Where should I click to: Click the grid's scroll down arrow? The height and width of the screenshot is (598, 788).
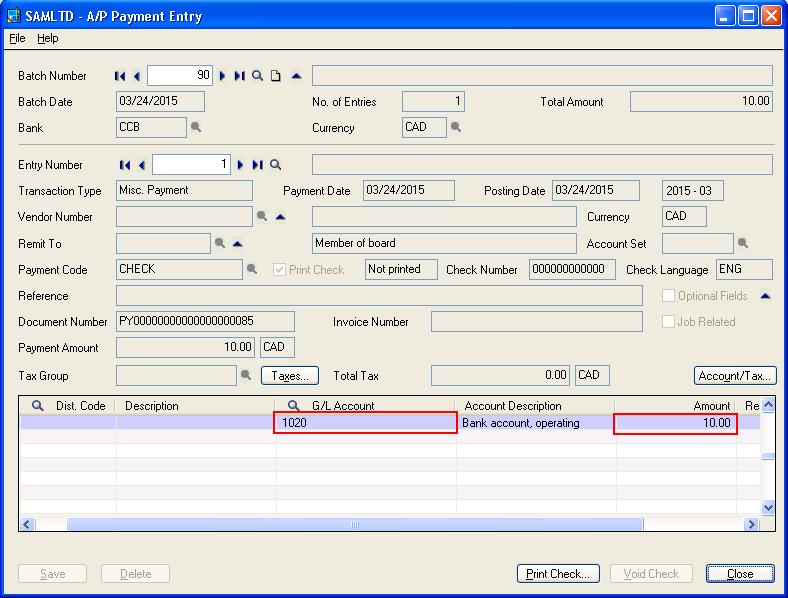click(x=768, y=507)
